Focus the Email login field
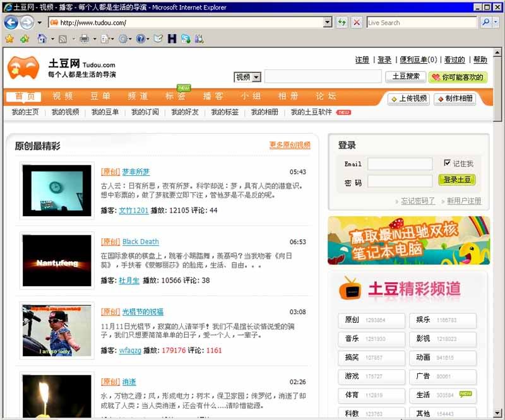The image size is (505, 420). point(400,164)
